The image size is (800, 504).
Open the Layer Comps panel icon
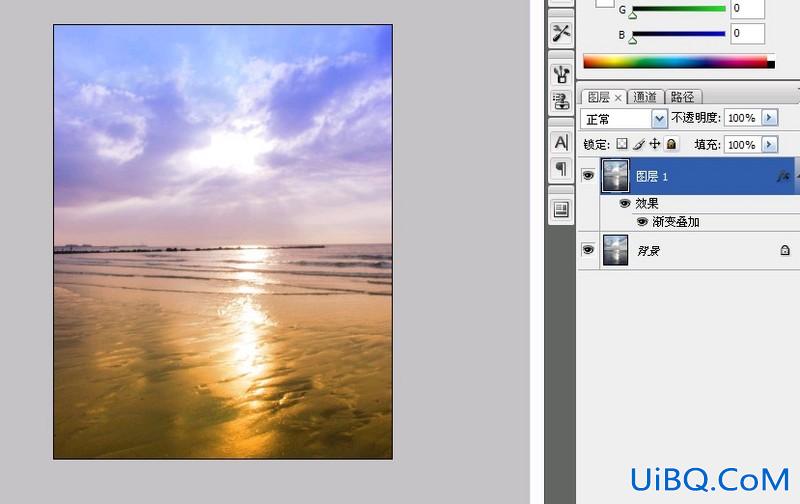click(561, 210)
